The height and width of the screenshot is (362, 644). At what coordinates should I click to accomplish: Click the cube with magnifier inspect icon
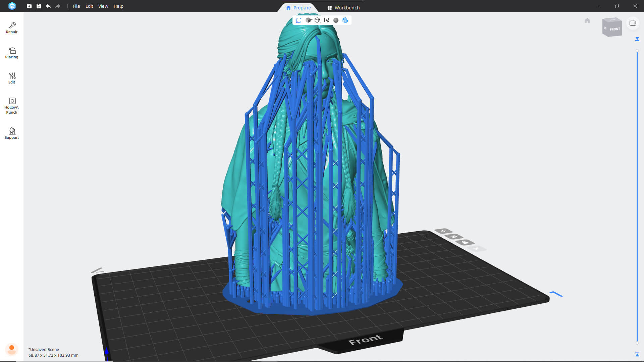(317, 20)
